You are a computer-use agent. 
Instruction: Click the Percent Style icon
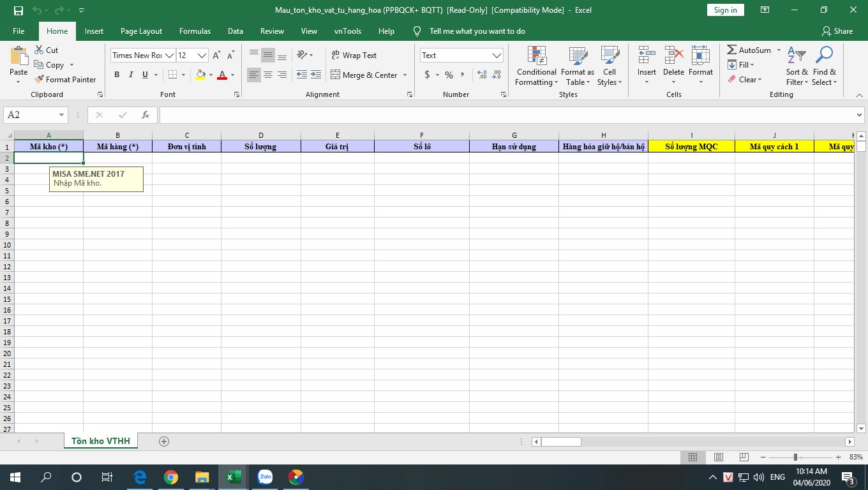coord(449,75)
